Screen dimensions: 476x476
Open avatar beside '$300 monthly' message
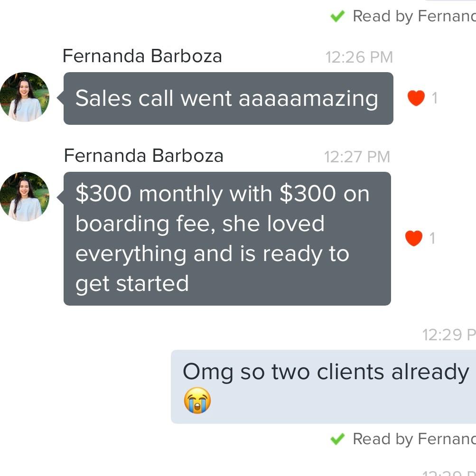coord(25,196)
